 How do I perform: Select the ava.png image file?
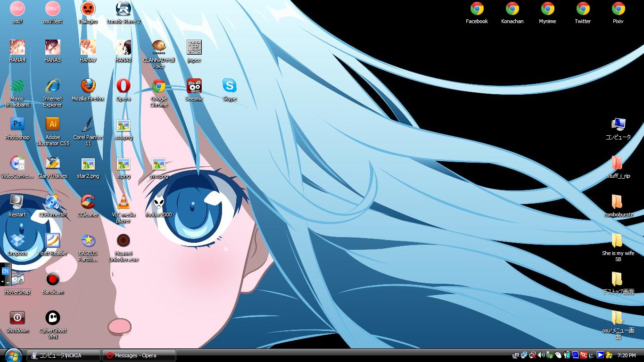click(x=159, y=167)
